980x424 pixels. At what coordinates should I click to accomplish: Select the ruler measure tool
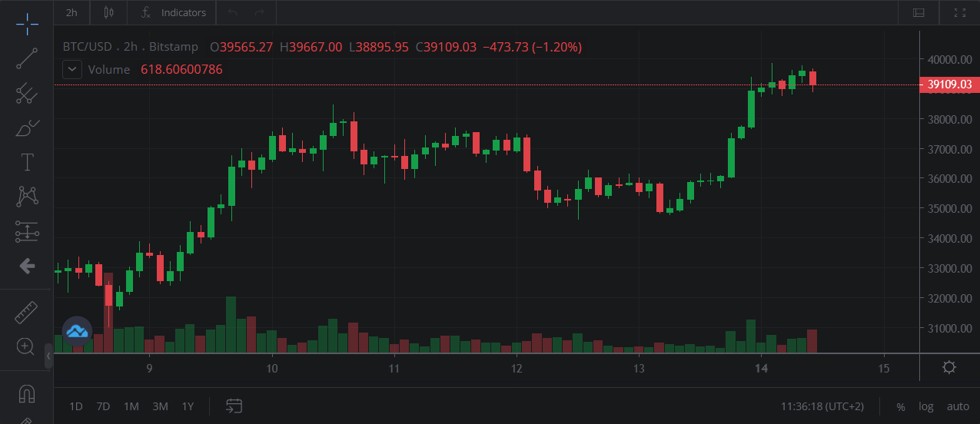tap(27, 313)
